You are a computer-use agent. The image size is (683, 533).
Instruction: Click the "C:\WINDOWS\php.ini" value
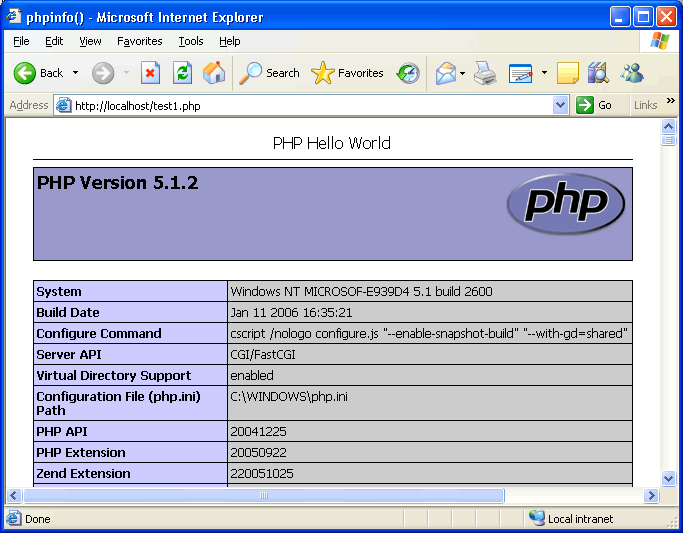289,397
